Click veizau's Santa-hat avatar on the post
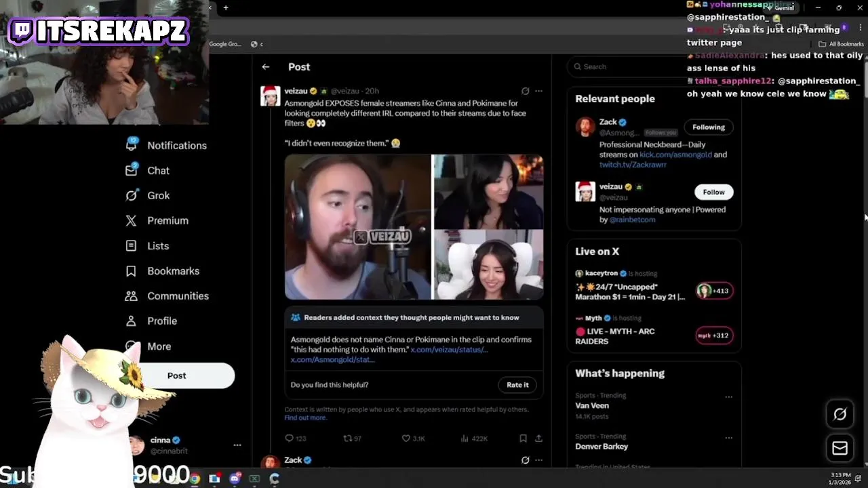 point(271,96)
